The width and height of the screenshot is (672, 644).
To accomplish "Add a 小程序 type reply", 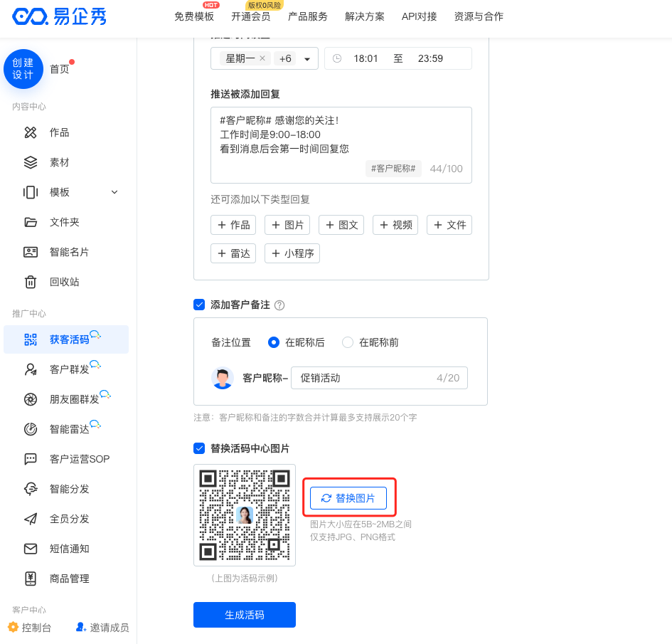I will click(292, 253).
